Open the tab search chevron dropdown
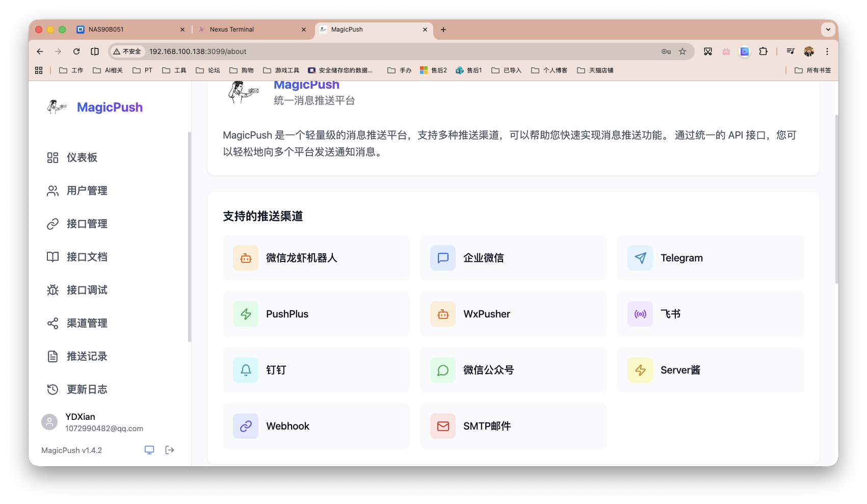 click(x=827, y=30)
